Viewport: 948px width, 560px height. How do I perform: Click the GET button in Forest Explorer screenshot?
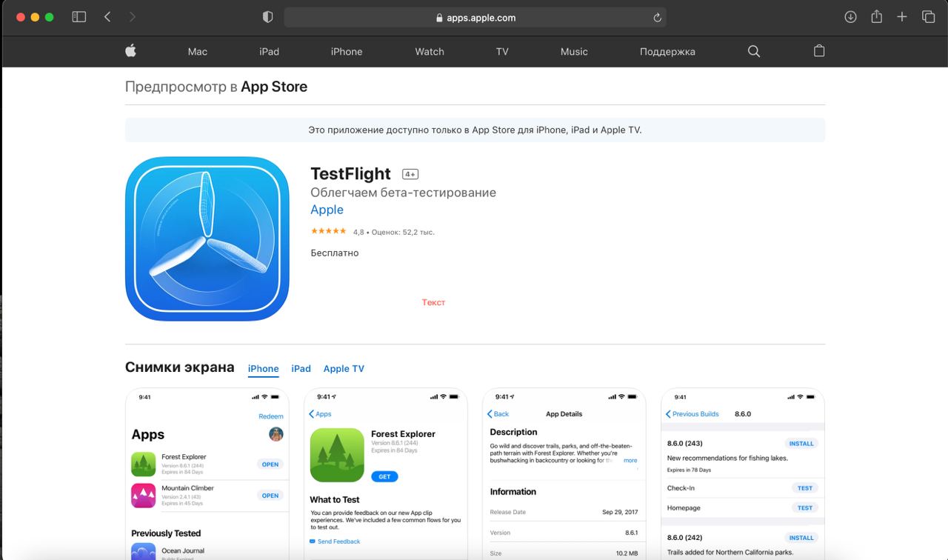(x=384, y=476)
